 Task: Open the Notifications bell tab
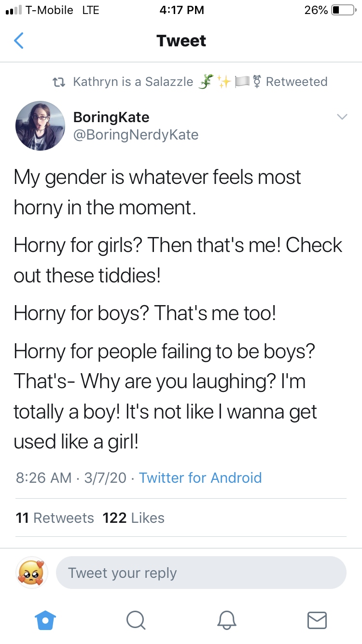(x=226, y=619)
